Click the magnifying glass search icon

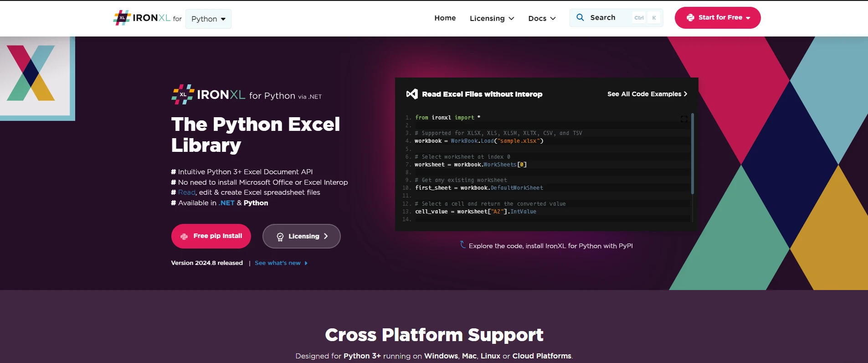580,17
